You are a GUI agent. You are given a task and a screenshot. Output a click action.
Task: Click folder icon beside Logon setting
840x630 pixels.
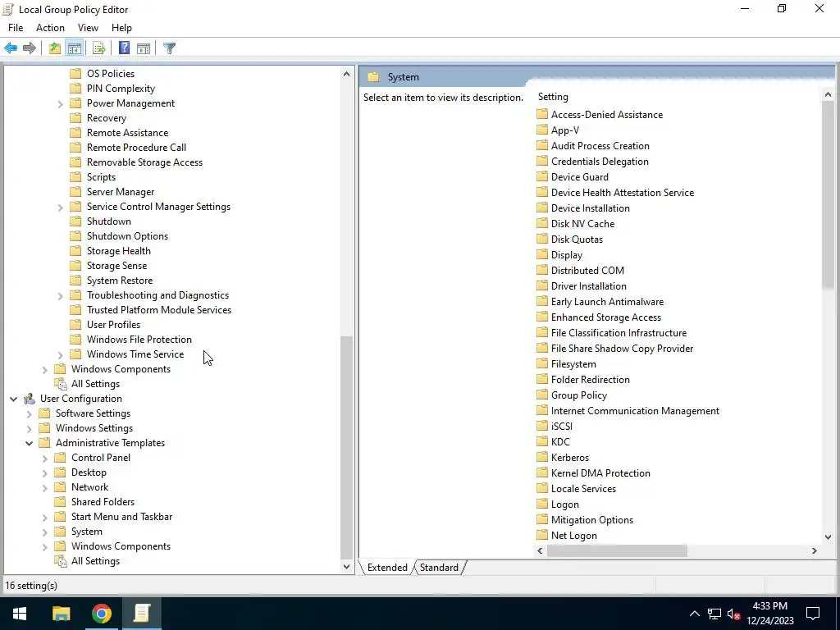(x=542, y=504)
